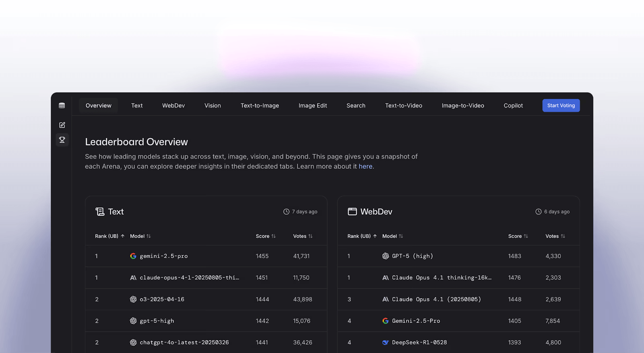Screen dimensions: 644x353
Task: Sort WebDev table by Rank (UB)
Action: [x=362, y=236]
